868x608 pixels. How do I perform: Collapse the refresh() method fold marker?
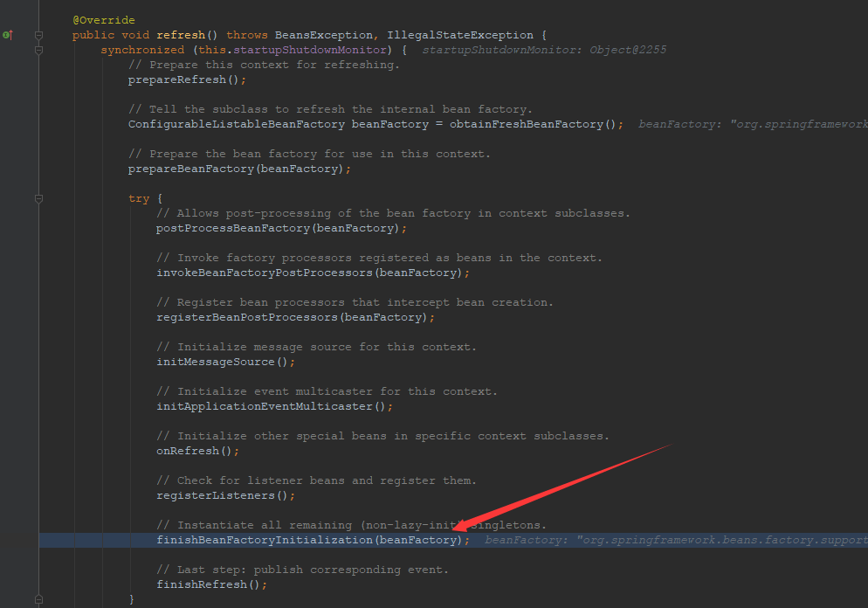38,35
